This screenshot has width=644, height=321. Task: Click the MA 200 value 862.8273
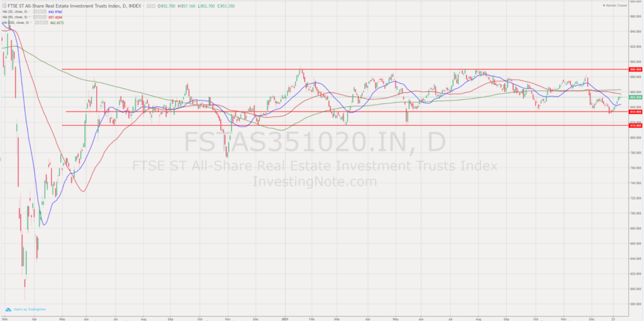pos(57,23)
